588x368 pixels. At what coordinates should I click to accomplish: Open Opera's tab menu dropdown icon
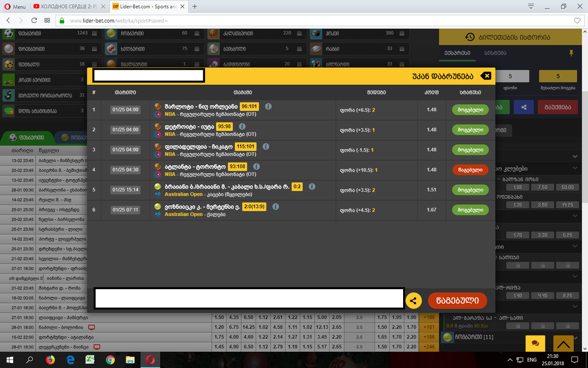[x=531, y=6]
